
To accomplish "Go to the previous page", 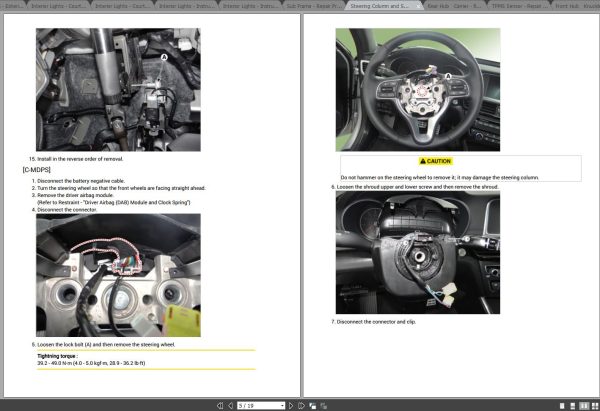I will [x=231, y=406].
